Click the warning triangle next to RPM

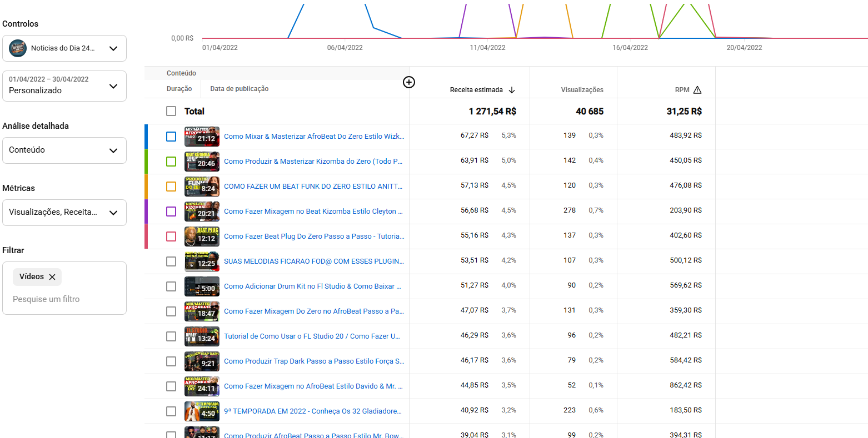697,90
